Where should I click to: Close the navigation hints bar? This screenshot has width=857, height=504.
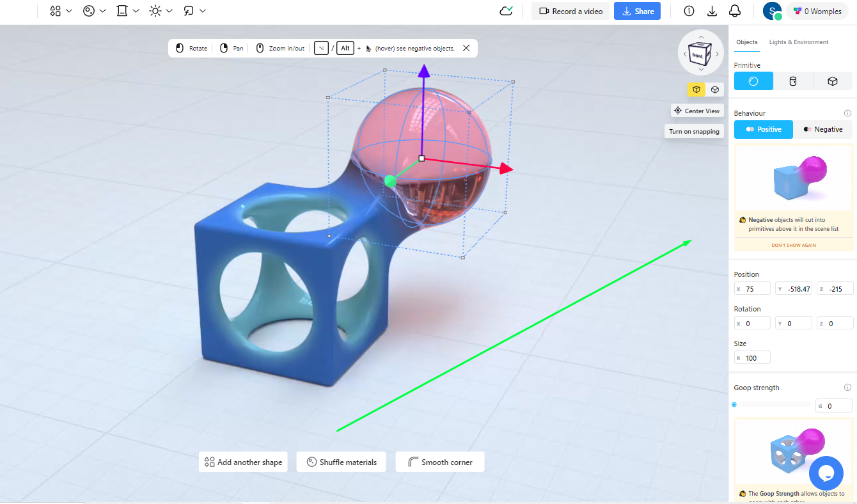tap(466, 48)
